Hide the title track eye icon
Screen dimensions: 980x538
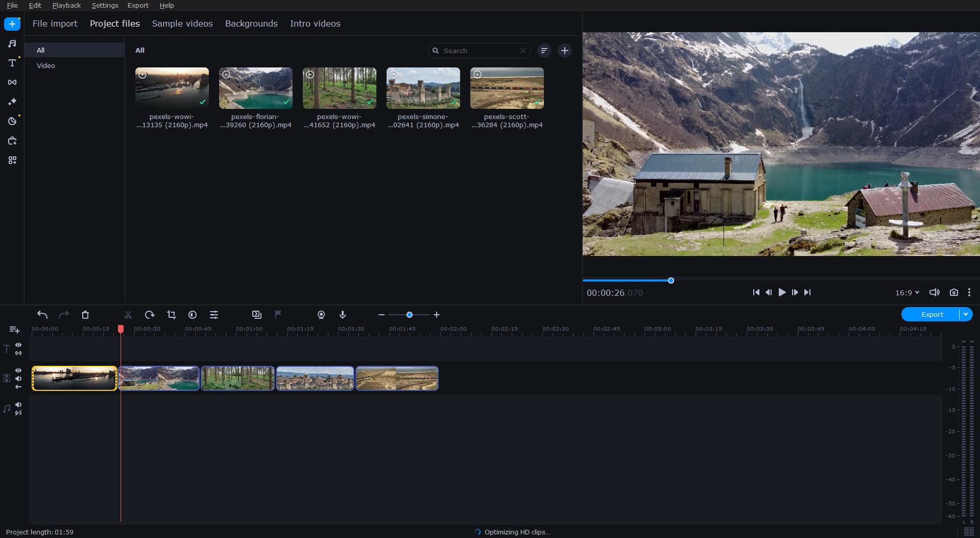point(18,345)
